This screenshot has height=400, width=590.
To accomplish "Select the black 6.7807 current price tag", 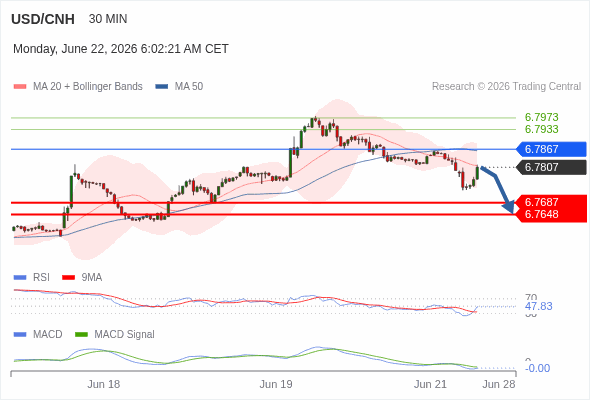I will coord(550,167).
